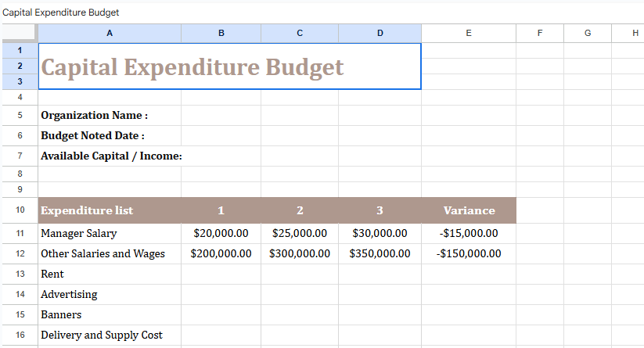This screenshot has height=348, width=644.
Task: Select all cells via top-left corner box
Action: (19, 33)
